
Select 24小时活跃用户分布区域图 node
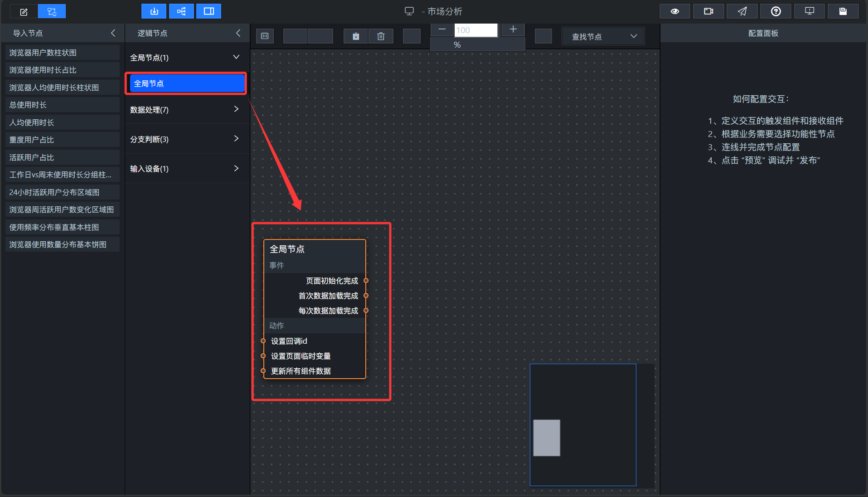click(63, 192)
